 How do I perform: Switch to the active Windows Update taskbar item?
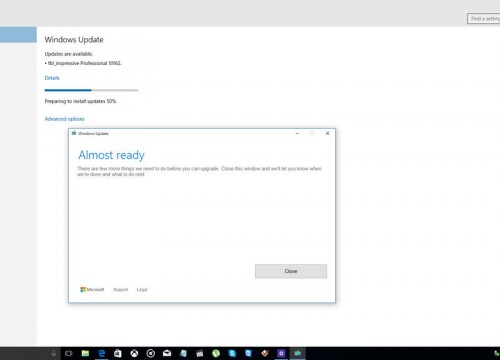coord(297,353)
